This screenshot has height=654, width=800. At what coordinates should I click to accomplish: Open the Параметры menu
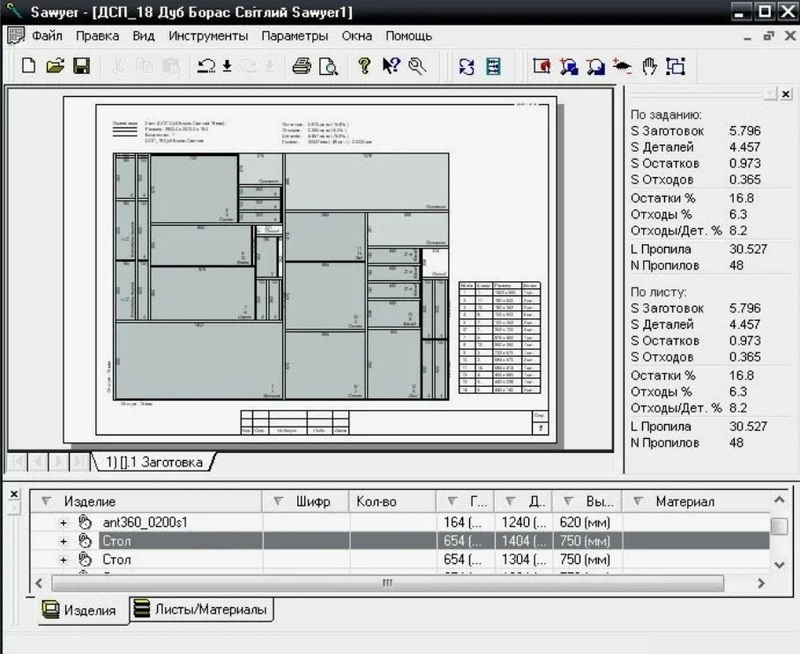click(x=294, y=35)
